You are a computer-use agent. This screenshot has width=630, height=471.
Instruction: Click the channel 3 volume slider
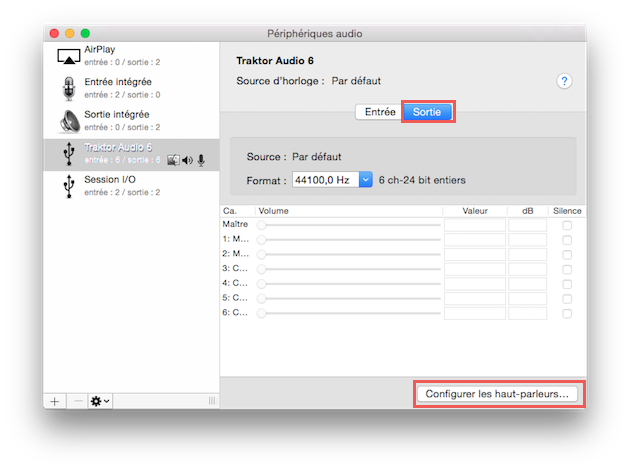[349, 269]
